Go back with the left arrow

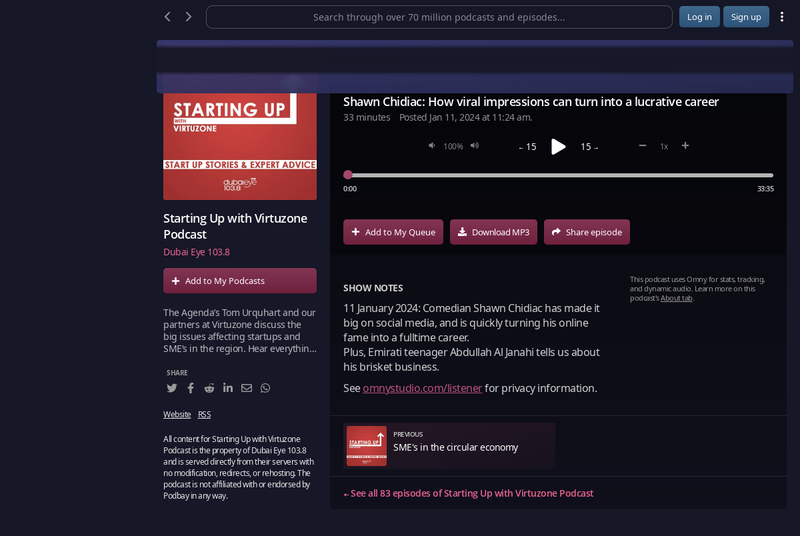[x=167, y=17]
